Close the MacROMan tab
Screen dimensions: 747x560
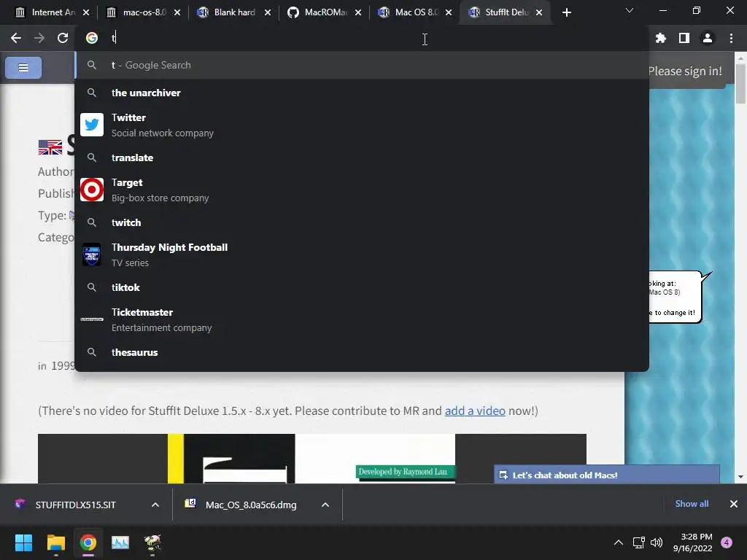[x=358, y=12]
